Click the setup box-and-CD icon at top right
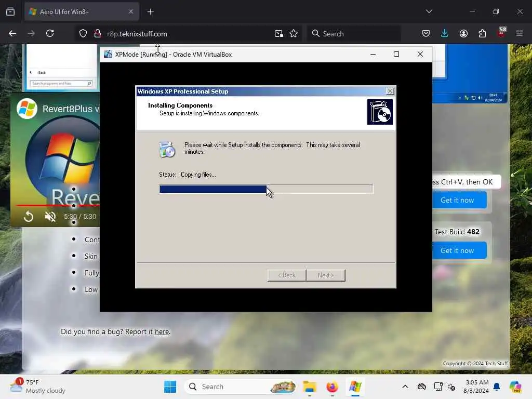Viewport: 532px width, 399px height. (x=380, y=112)
